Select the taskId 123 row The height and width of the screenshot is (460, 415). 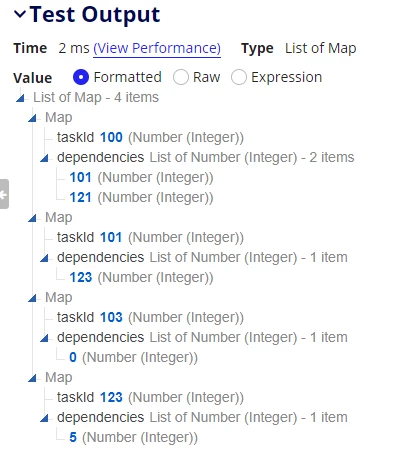tap(150, 397)
